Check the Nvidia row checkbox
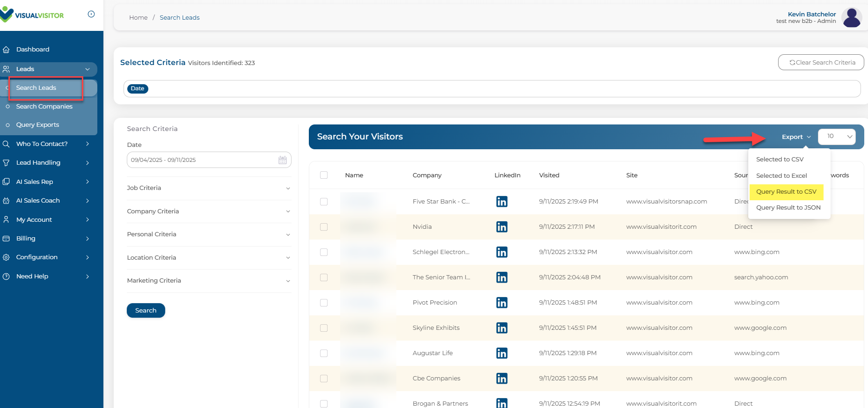 [324, 227]
